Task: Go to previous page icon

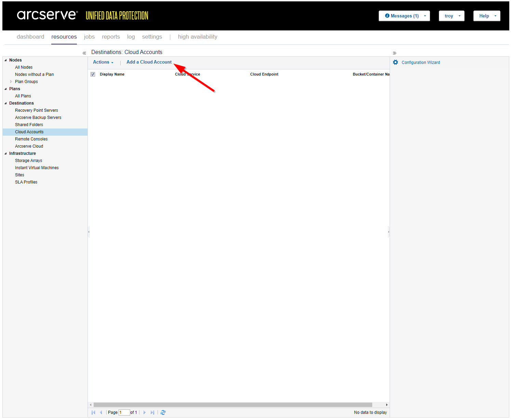Action: [x=101, y=412]
